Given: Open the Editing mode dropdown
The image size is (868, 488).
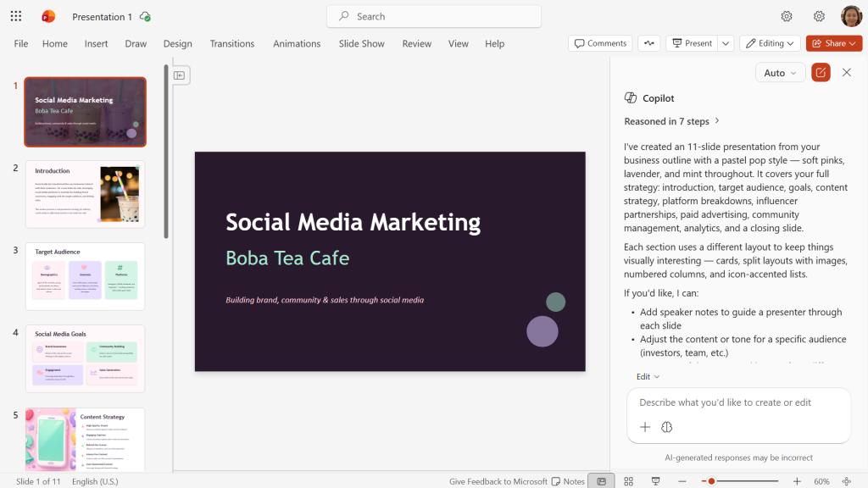Looking at the screenshot, I should click(x=770, y=43).
